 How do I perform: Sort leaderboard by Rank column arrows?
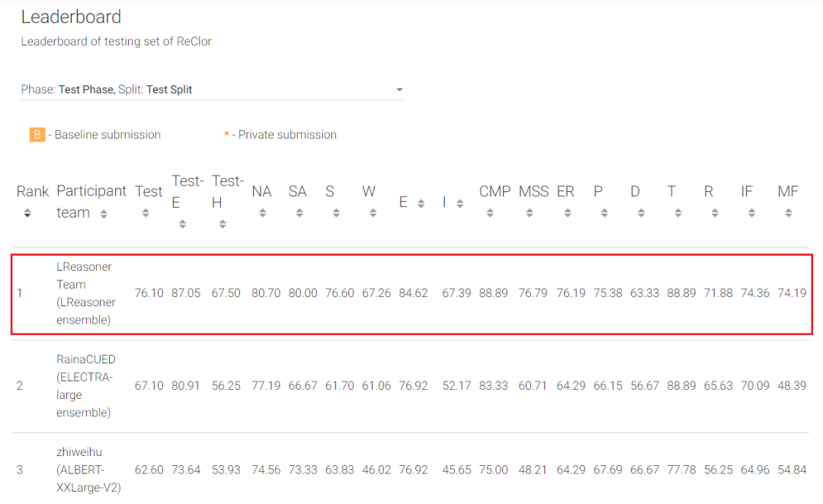28,214
